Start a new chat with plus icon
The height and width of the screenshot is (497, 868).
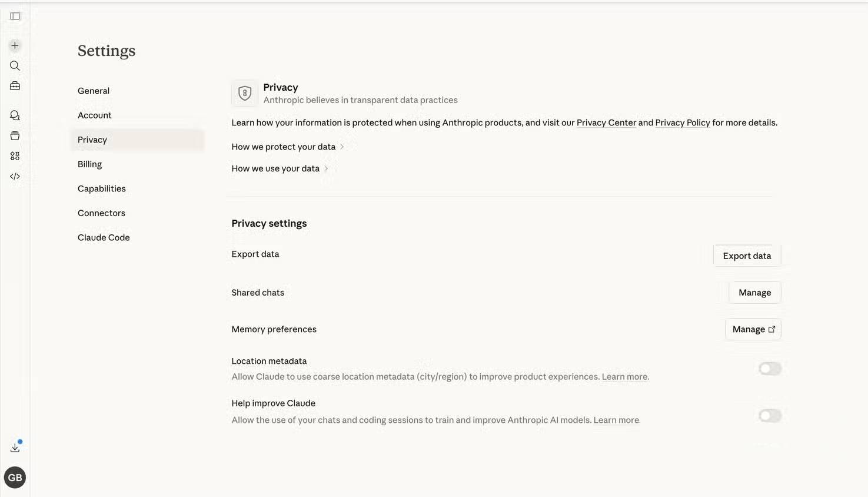(15, 45)
